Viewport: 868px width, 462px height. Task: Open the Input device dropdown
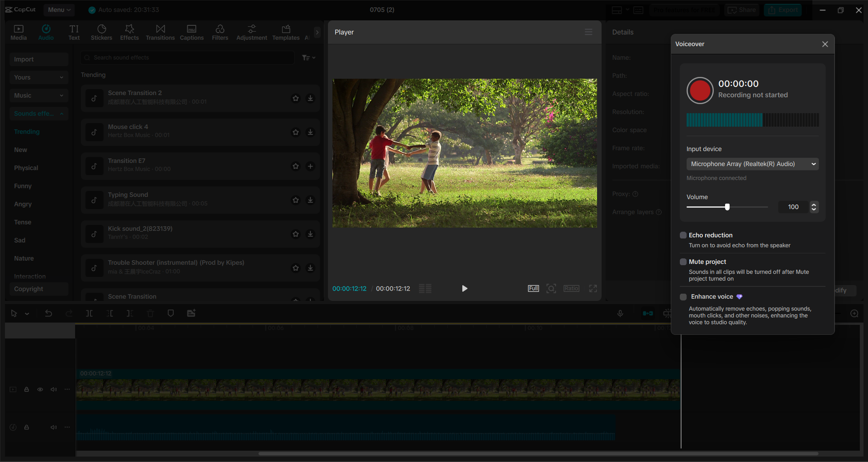pos(752,164)
